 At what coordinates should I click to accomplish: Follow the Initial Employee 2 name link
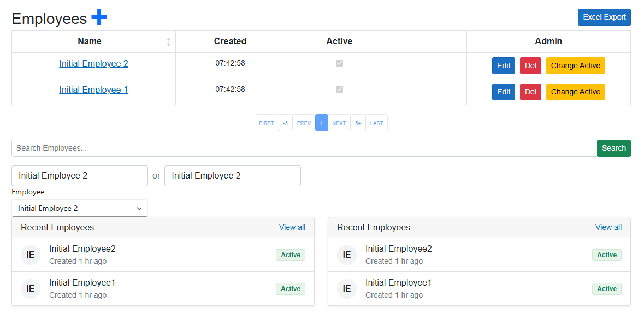click(x=93, y=63)
